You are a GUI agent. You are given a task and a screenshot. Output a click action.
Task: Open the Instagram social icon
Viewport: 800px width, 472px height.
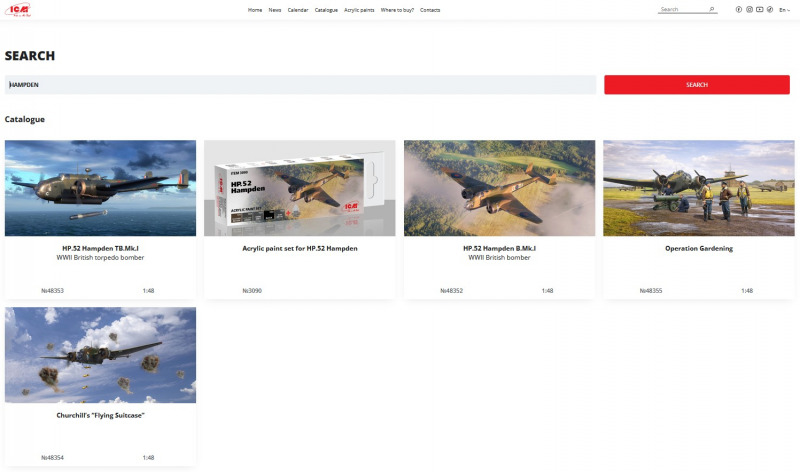point(749,10)
